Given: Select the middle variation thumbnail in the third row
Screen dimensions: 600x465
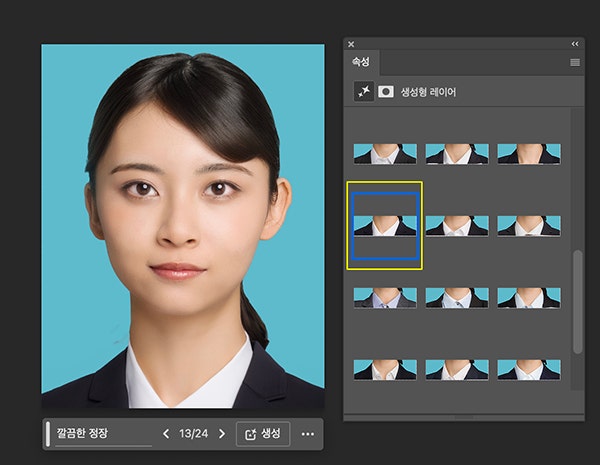Looking at the screenshot, I should [x=457, y=298].
